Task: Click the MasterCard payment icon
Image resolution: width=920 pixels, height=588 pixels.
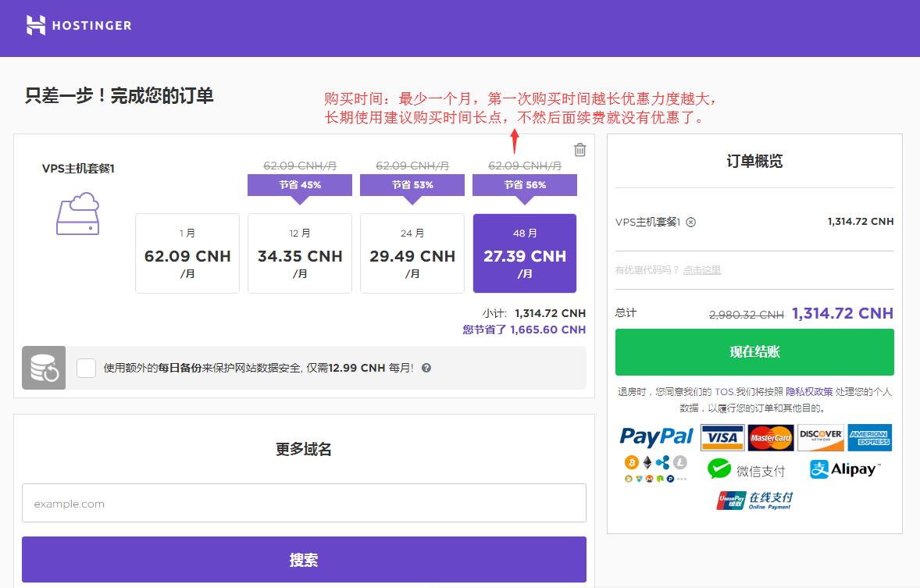Action: point(772,437)
